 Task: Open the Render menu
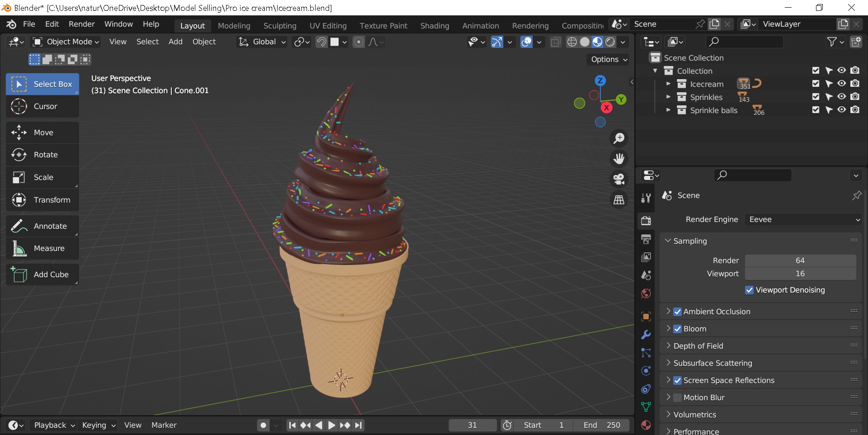82,24
